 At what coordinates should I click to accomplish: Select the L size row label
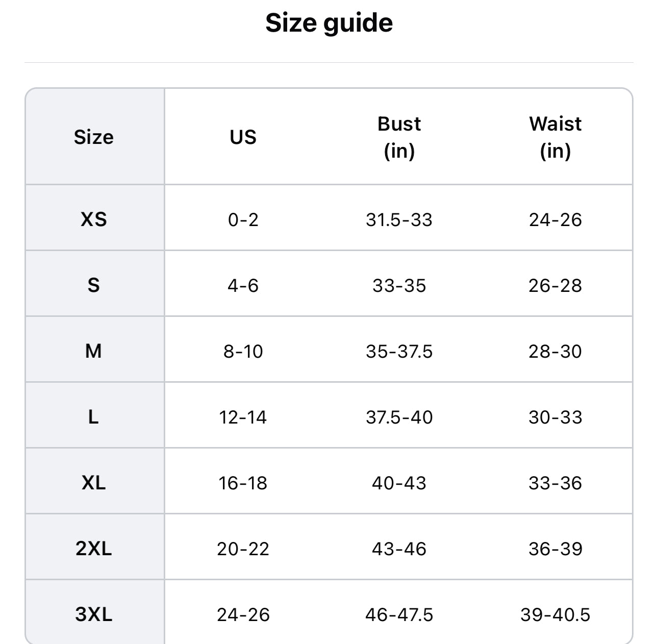click(x=94, y=417)
